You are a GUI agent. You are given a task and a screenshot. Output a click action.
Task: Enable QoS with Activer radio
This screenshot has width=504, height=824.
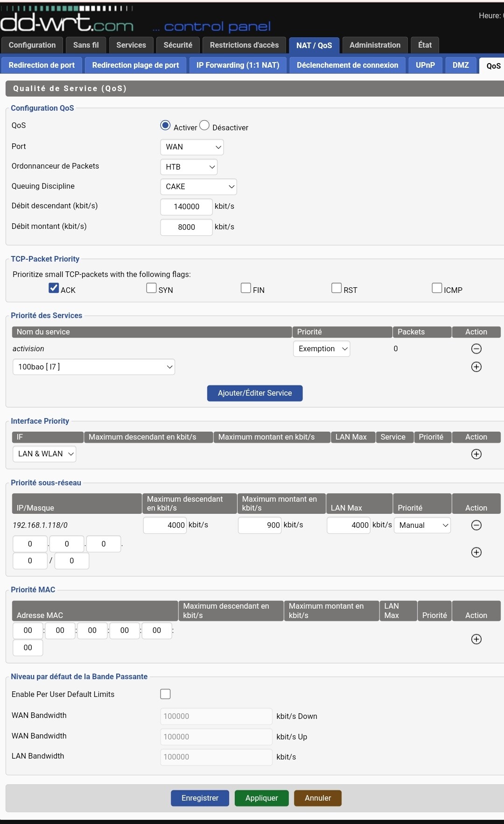[x=165, y=125]
